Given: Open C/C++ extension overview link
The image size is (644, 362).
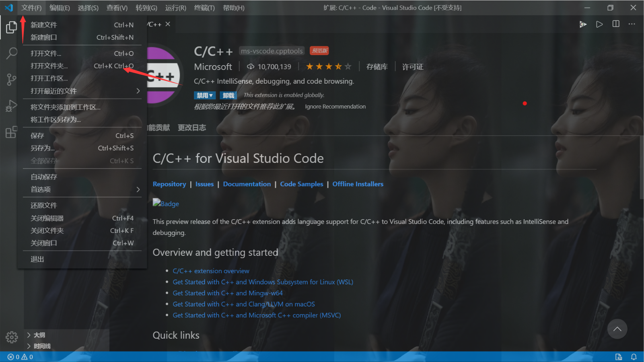Looking at the screenshot, I should (x=211, y=271).
